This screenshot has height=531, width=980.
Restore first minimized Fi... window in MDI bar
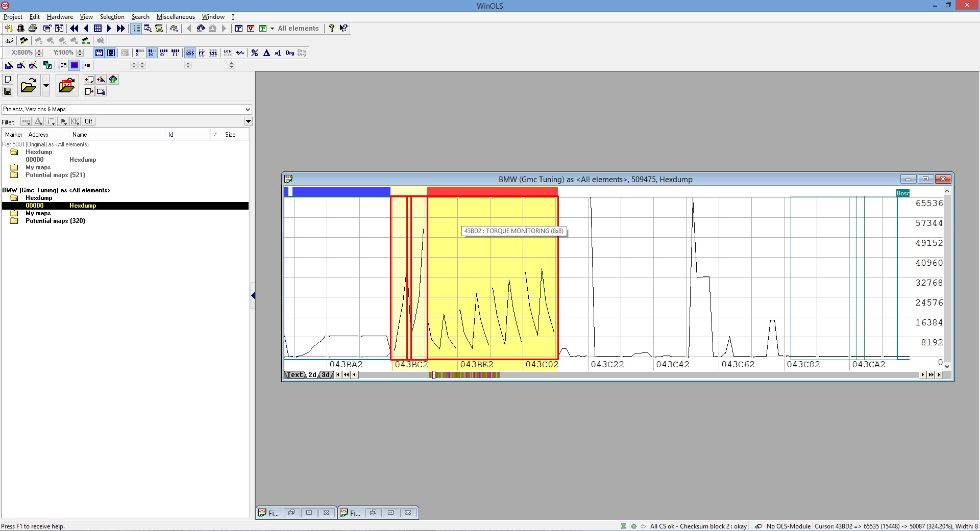pos(291,513)
